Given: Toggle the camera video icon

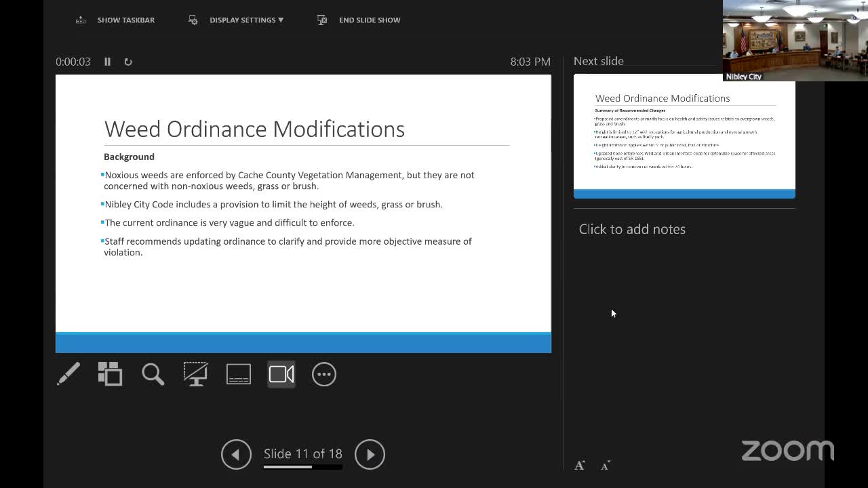Looking at the screenshot, I should tap(281, 374).
